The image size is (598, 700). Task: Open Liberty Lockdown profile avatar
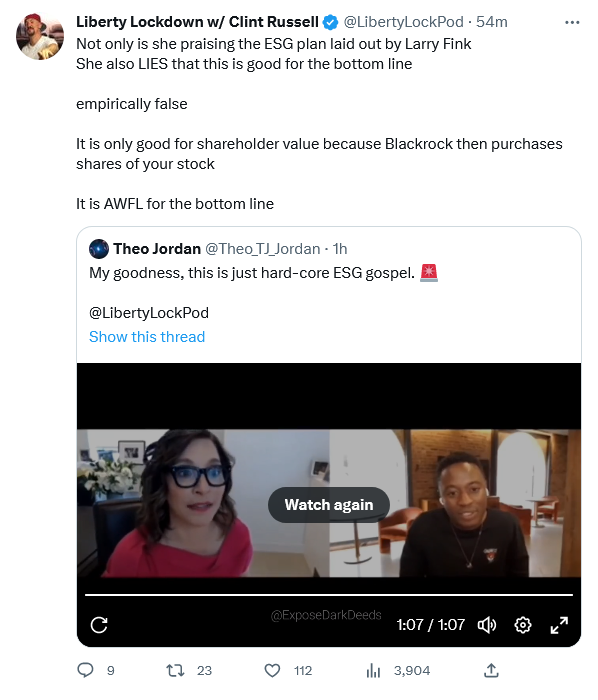coord(40,36)
